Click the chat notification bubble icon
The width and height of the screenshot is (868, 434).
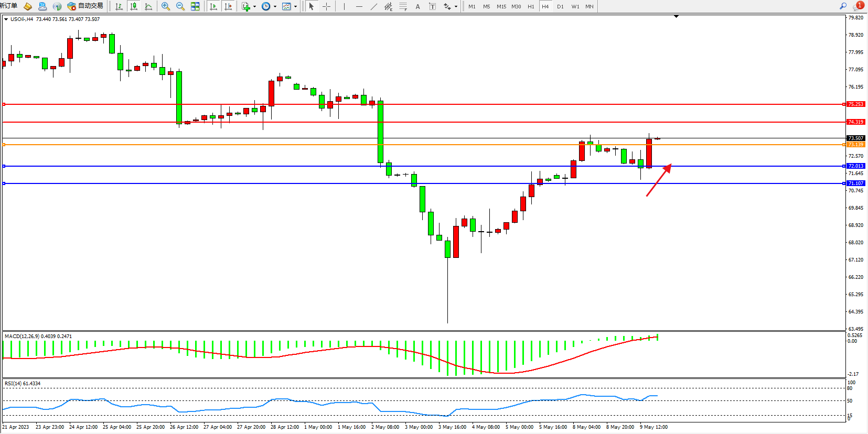click(x=858, y=6)
